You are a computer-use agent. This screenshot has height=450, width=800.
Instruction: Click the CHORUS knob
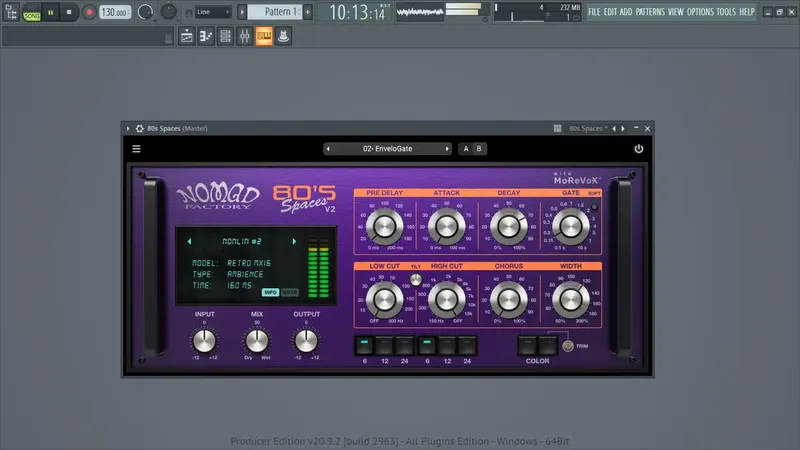tap(509, 299)
